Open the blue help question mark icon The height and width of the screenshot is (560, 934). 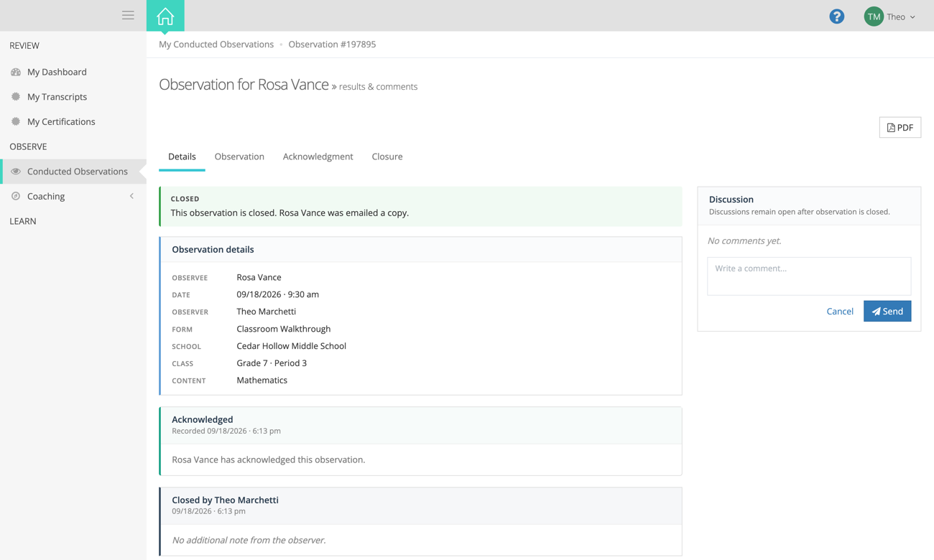tap(836, 17)
